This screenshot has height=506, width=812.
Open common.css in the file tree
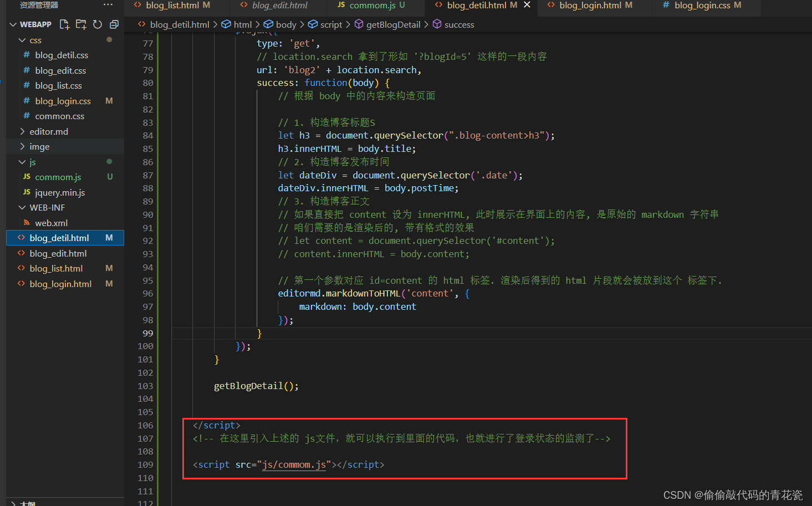tap(59, 116)
